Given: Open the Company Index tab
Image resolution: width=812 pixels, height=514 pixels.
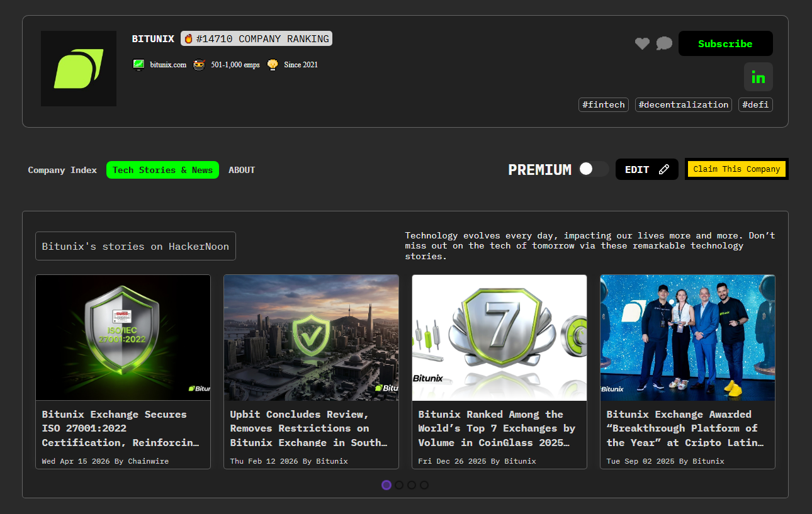Looking at the screenshot, I should (x=62, y=170).
